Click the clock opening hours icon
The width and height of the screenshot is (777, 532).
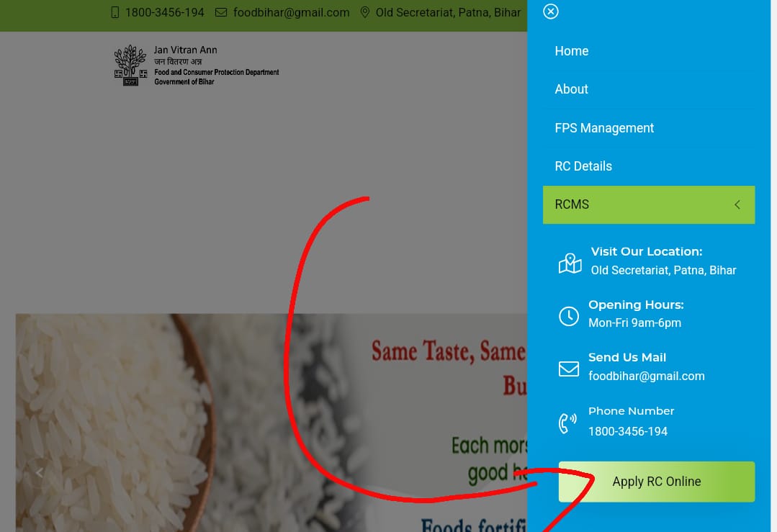click(x=569, y=316)
